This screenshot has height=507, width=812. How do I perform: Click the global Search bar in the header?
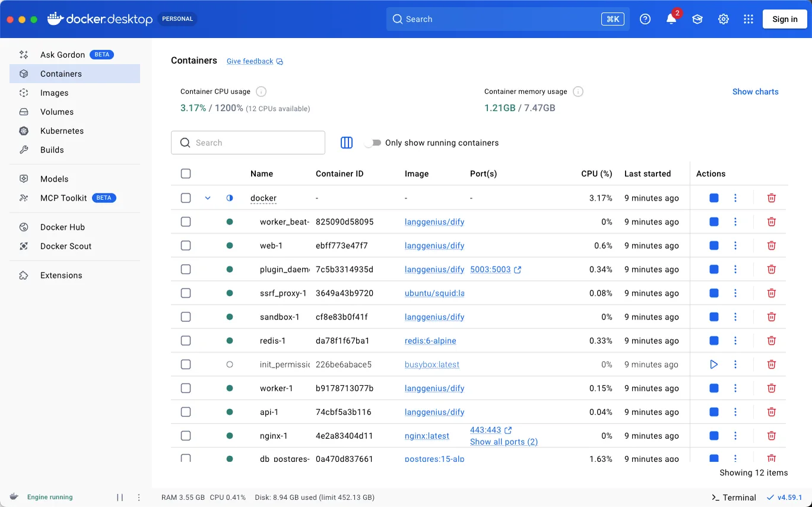[507, 19]
